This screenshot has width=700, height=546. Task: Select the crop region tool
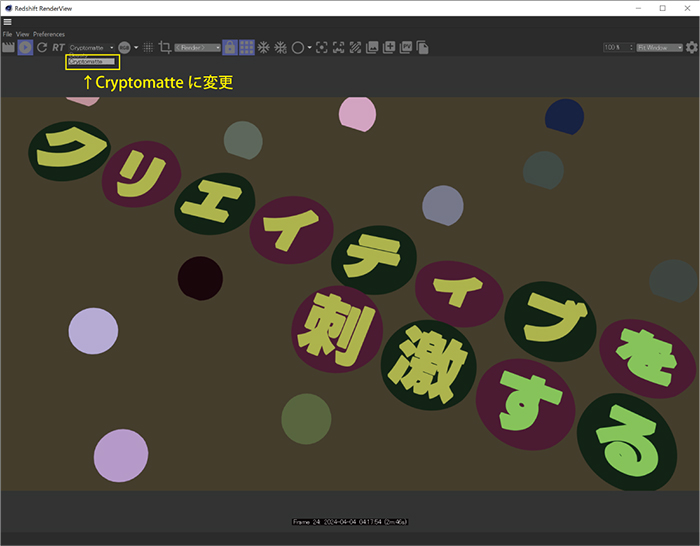click(x=165, y=47)
